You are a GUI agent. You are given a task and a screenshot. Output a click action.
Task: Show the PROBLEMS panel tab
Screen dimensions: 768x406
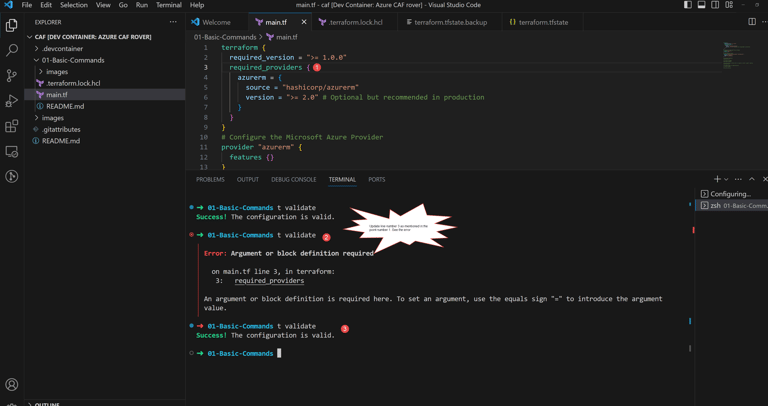[210, 180]
